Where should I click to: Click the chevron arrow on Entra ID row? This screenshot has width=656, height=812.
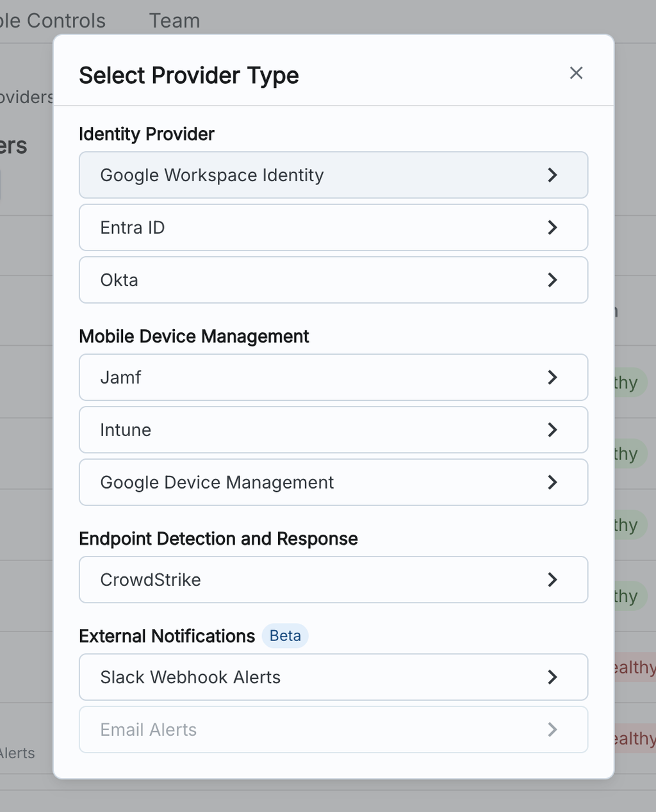[552, 227]
